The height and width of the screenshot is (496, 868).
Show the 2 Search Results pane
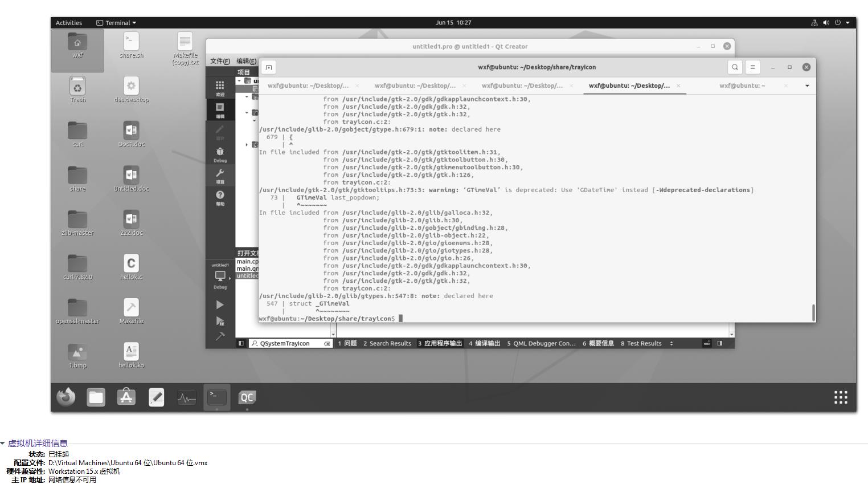(387, 343)
